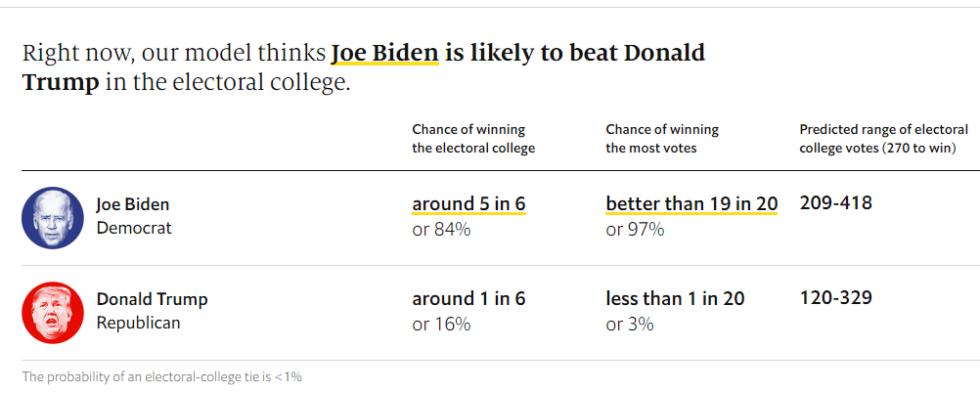The image size is (980, 393).
Task: Click the "Democrat" party label
Action: pyautogui.click(x=134, y=228)
